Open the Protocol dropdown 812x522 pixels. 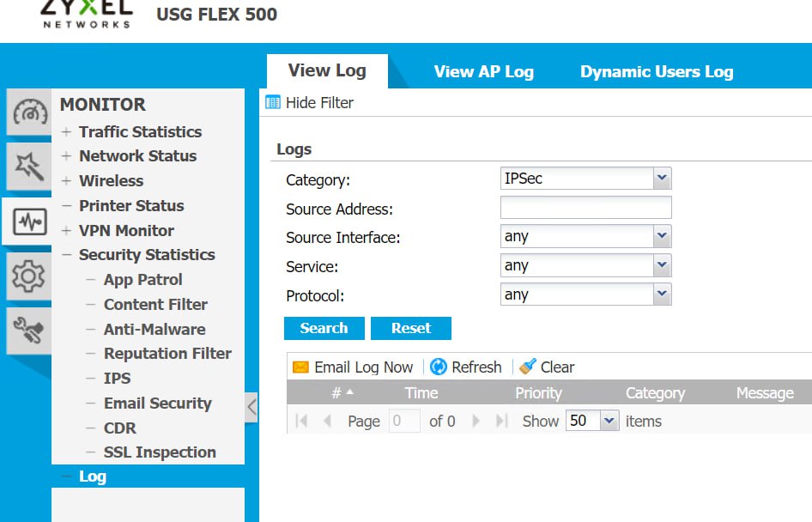point(661,294)
